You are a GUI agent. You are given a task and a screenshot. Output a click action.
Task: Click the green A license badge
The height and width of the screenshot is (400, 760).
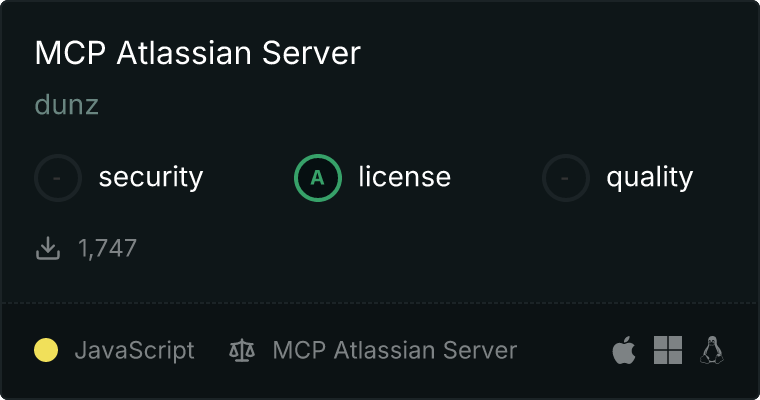(x=317, y=178)
